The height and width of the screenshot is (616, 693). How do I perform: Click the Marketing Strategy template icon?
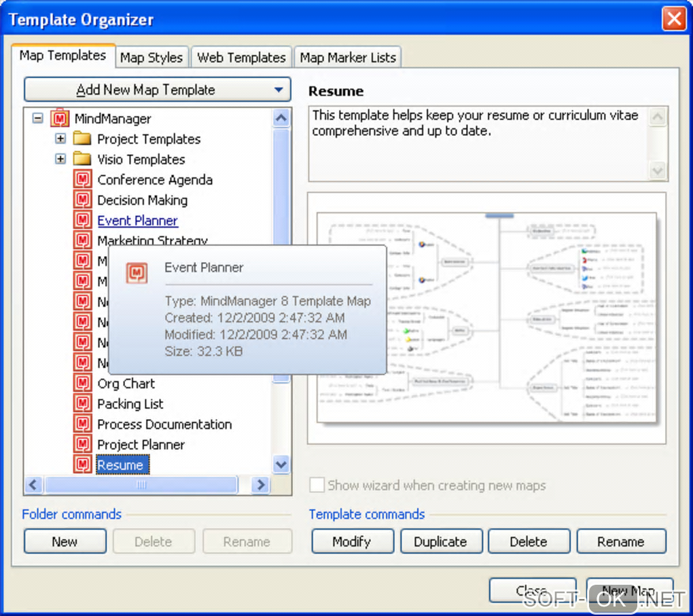tap(83, 240)
